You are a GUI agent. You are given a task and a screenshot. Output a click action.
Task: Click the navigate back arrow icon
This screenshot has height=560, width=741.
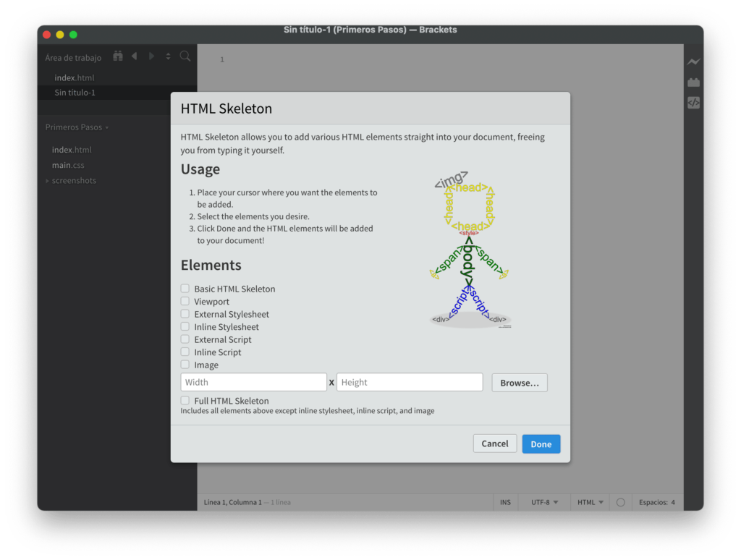point(134,56)
